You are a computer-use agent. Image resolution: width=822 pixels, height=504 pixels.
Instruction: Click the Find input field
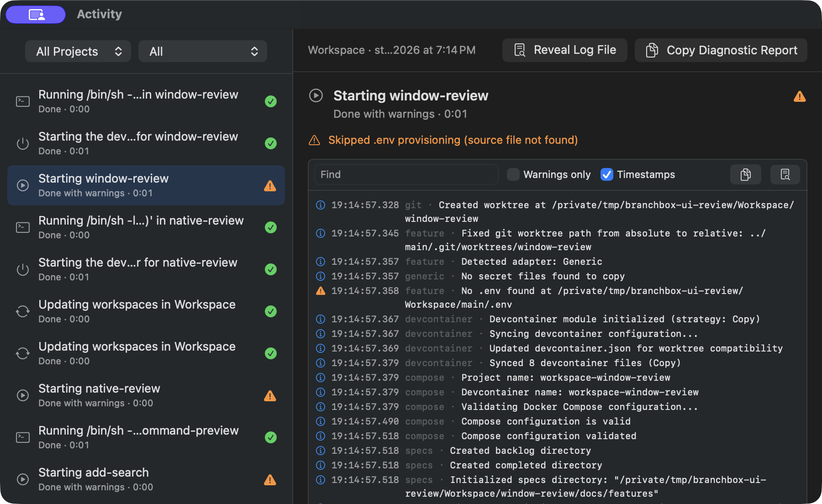click(406, 174)
